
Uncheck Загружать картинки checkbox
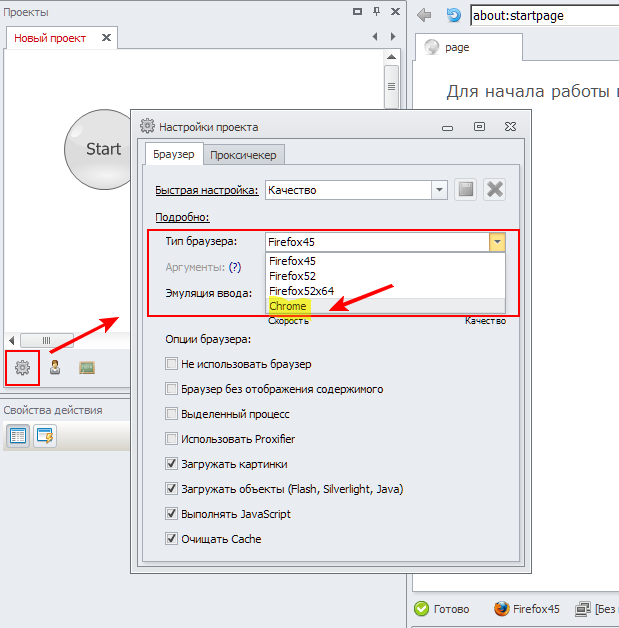[171, 463]
